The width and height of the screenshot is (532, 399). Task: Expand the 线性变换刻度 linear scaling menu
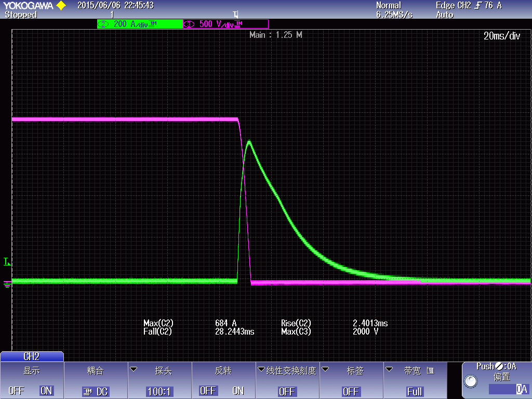point(287,380)
